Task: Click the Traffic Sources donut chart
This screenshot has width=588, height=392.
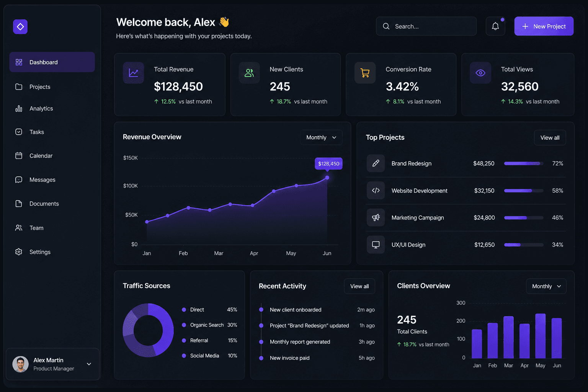Action: (x=148, y=330)
